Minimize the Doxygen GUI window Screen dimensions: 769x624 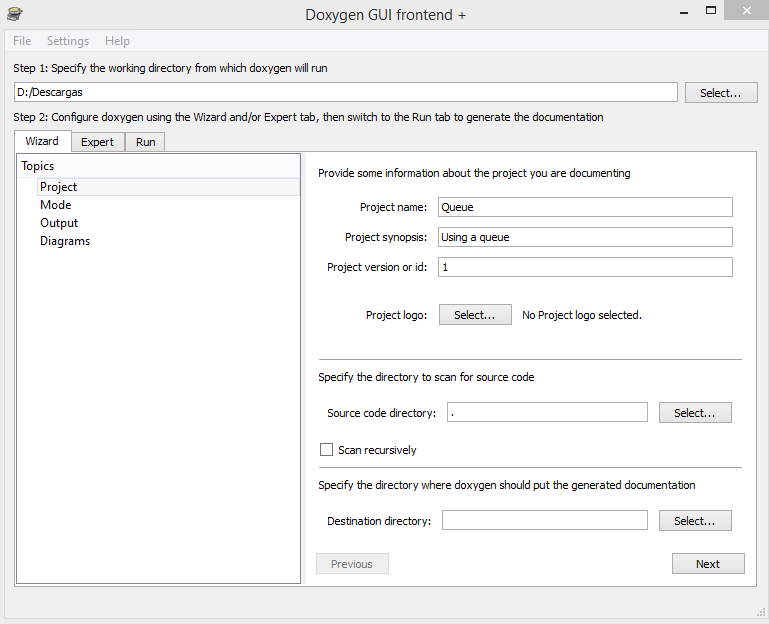684,12
